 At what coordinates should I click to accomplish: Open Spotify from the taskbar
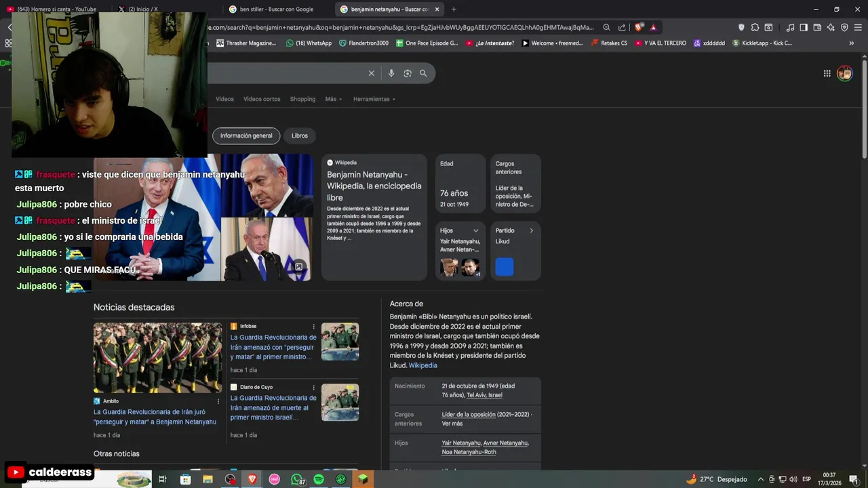[319, 479]
